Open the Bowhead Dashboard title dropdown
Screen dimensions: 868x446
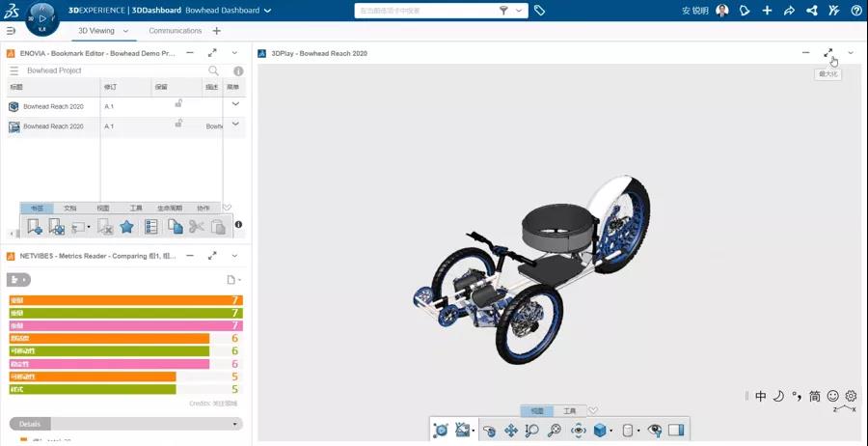point(268,11)
